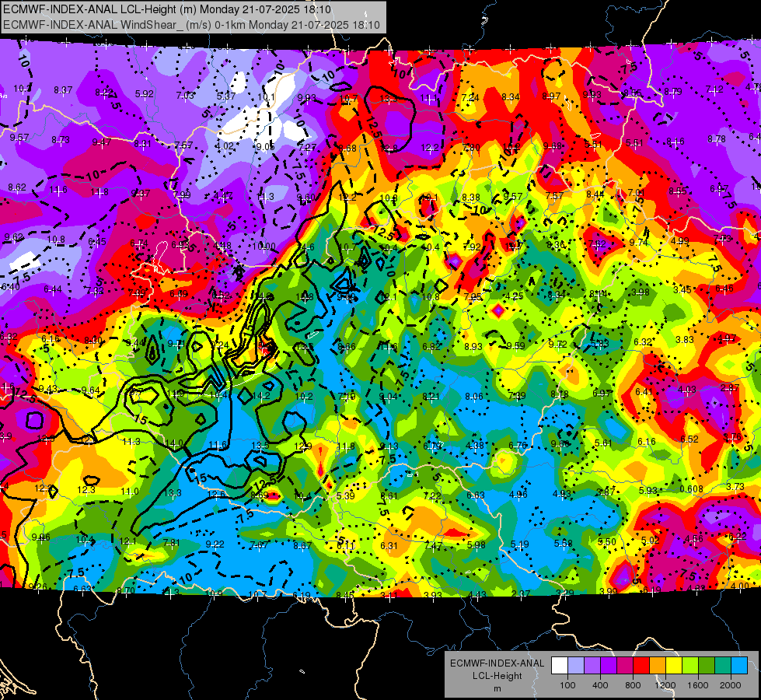
Task: Click the grid value '4.03'
Action: point(686,389)
